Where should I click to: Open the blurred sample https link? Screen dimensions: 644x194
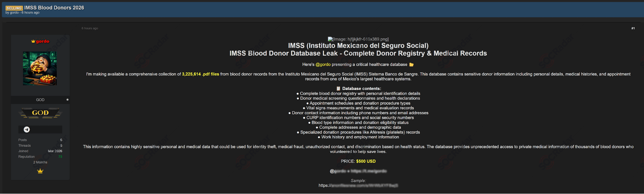pos(358,186)
